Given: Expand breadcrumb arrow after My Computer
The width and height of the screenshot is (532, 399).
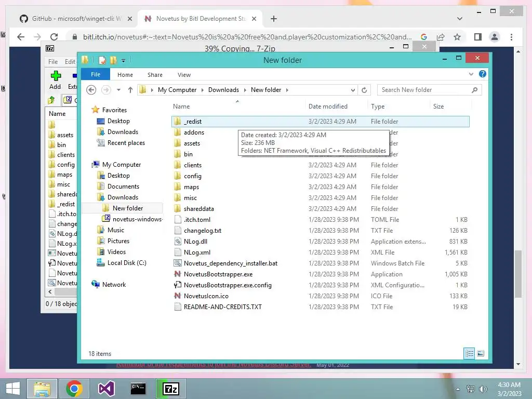Looking at the screenshot, I should (x=203, y=90).
